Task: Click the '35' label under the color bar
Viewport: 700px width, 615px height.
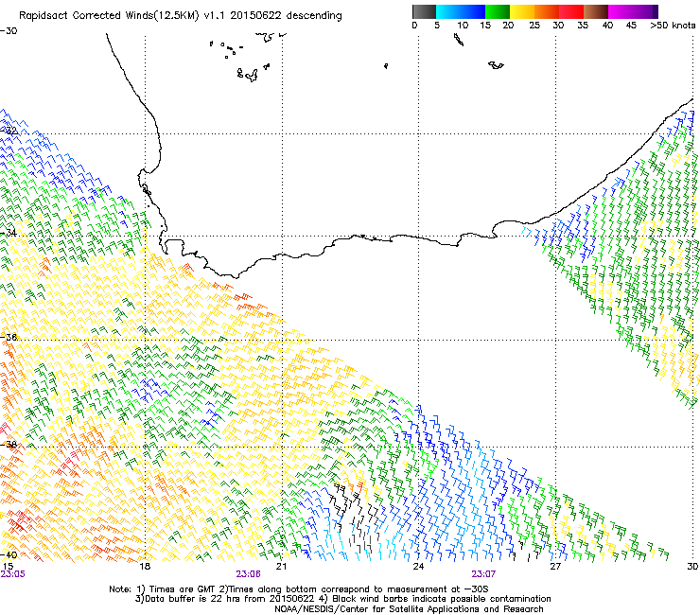Action: pyautogui.click(x=583, y=26)
